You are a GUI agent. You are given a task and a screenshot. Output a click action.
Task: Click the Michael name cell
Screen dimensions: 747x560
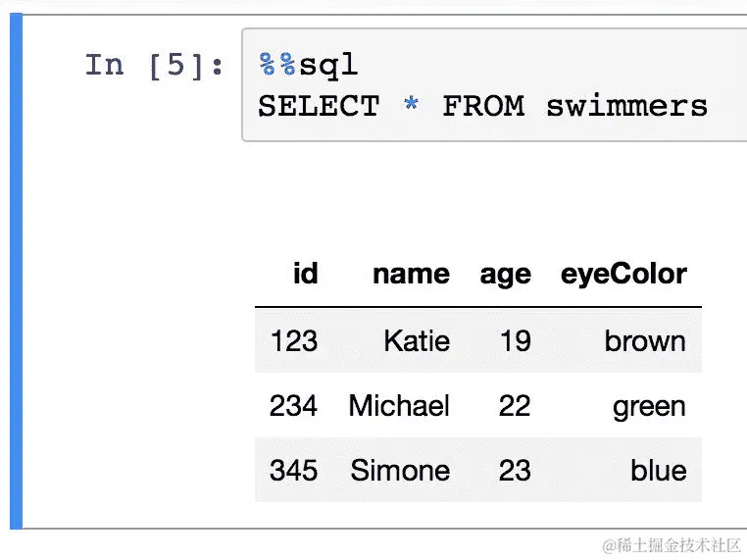399,405
